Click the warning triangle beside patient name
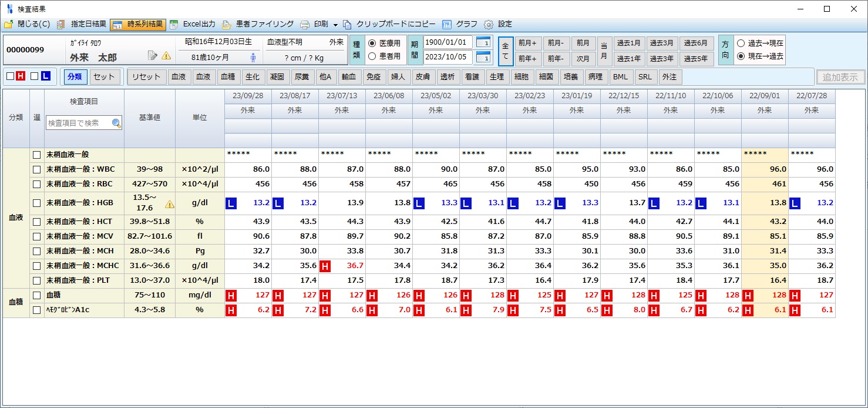The image size is (868, 408). point(166,56)
